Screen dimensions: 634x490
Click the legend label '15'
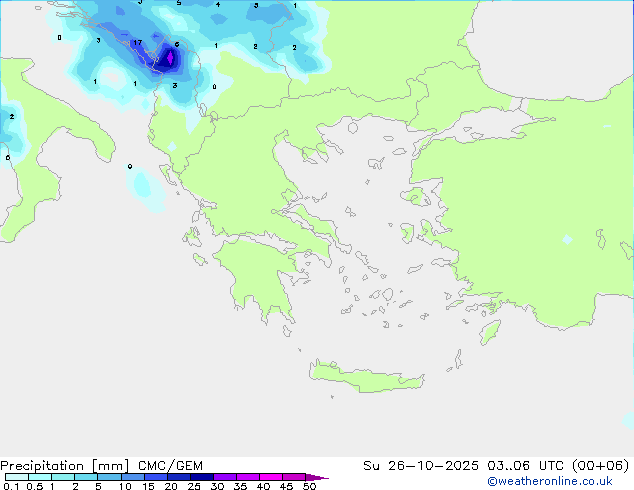(148, 486)
